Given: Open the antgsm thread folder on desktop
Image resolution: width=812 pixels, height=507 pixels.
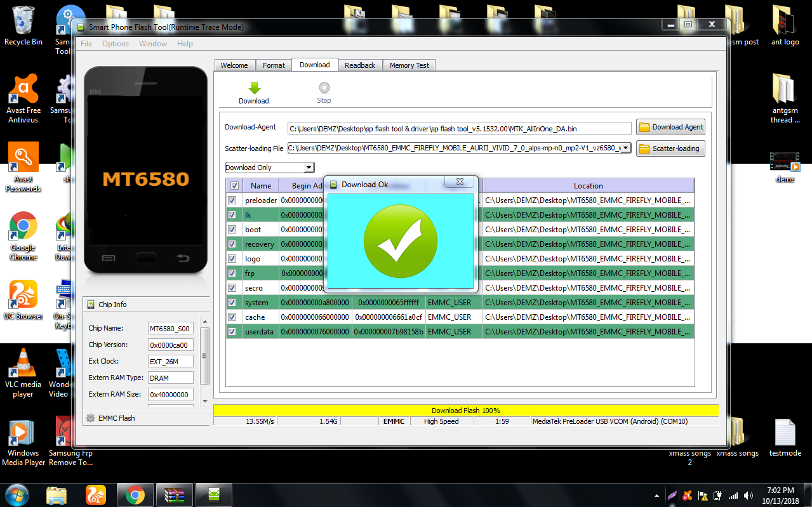Looking at the screenshot, I should (x=785, y=99).
